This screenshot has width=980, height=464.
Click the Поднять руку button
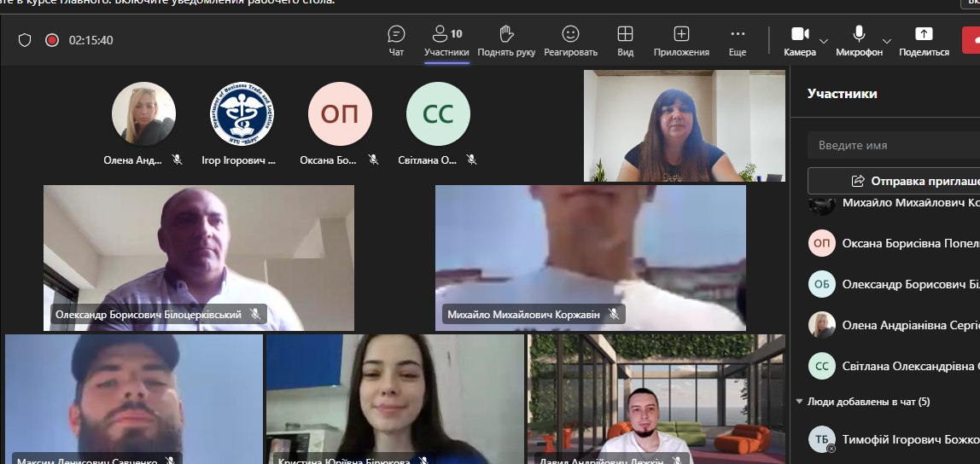click(x=506, y=41)
